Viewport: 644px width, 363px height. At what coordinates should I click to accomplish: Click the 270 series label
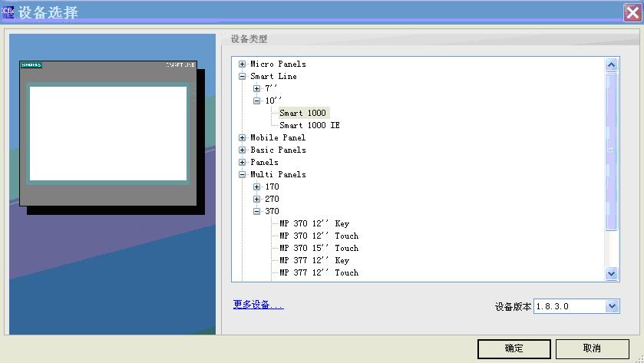[x=272, y=200]
